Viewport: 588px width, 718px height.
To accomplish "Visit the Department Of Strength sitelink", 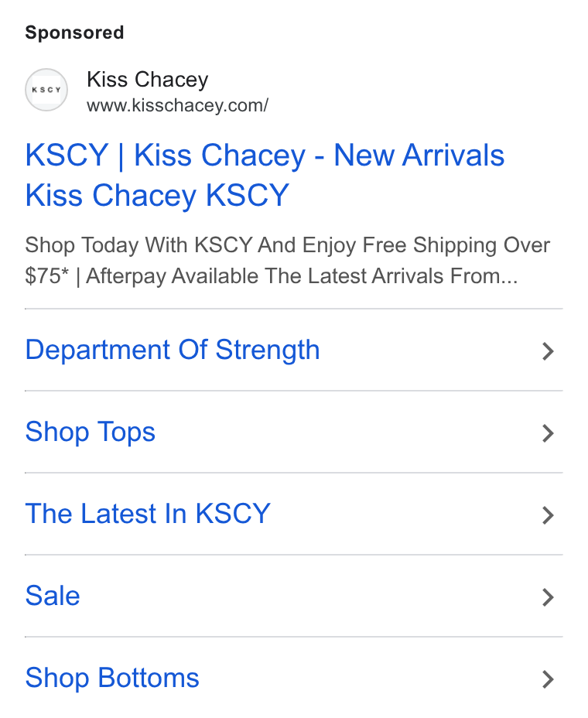I will pos(173,350).
